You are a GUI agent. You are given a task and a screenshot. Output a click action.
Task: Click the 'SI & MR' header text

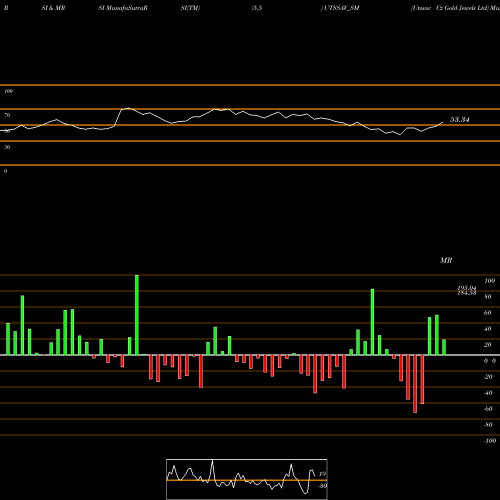click(x=53, y=8)
